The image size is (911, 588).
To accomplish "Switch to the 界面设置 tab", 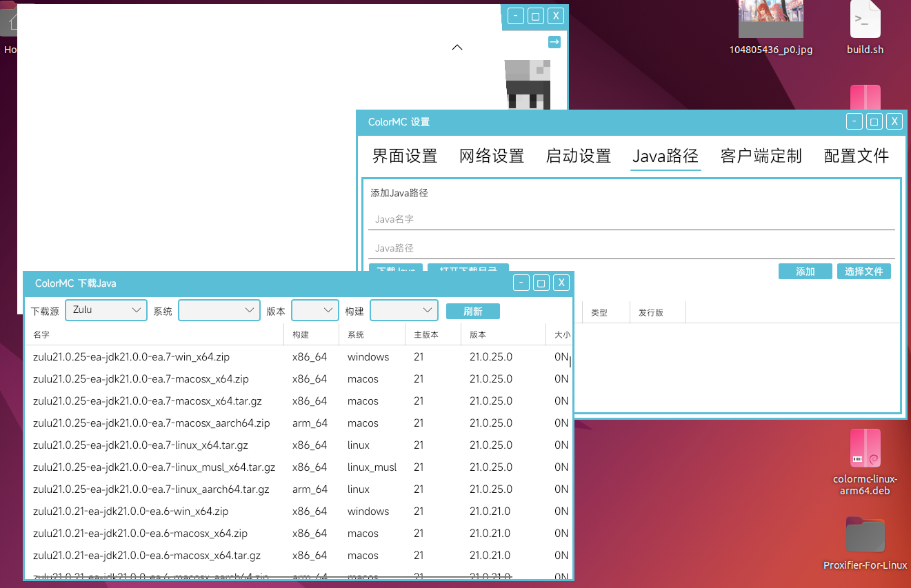I will click(404, 156).
